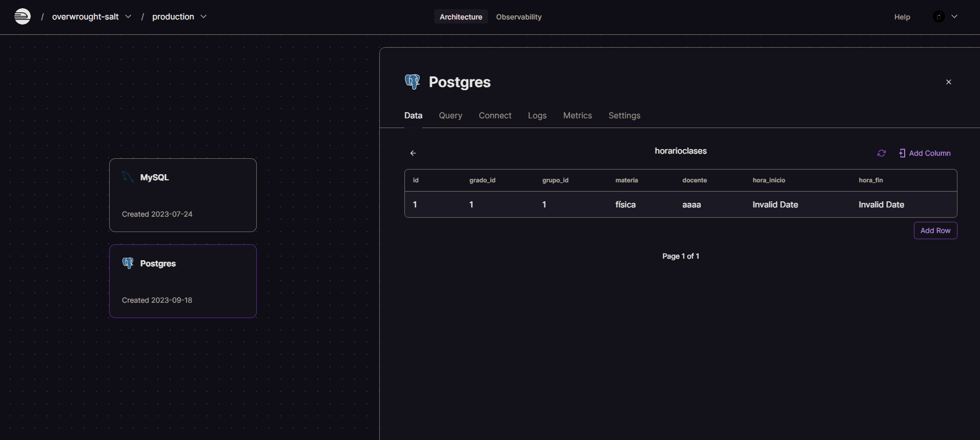Switch to the Observability view
The image size is (980, 440).
tap(519, 17)
